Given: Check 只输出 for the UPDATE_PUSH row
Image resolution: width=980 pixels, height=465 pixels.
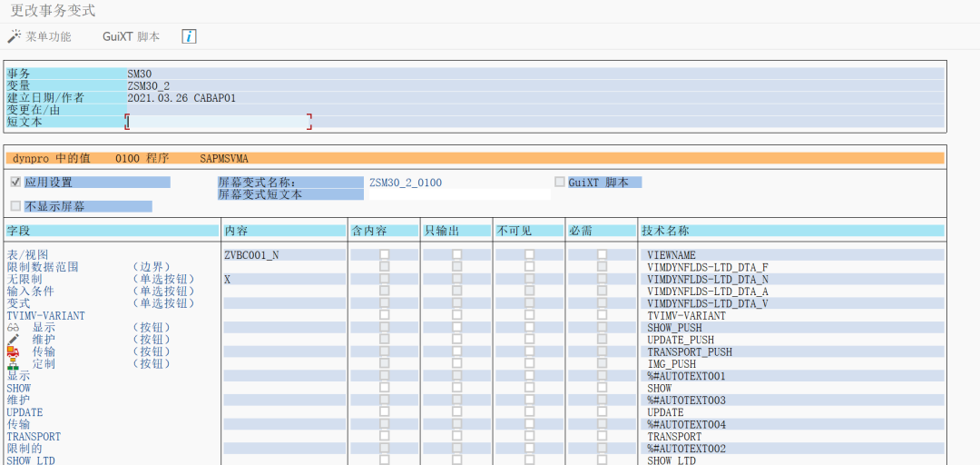Looking at the screenshot, I should coord(457,339).
